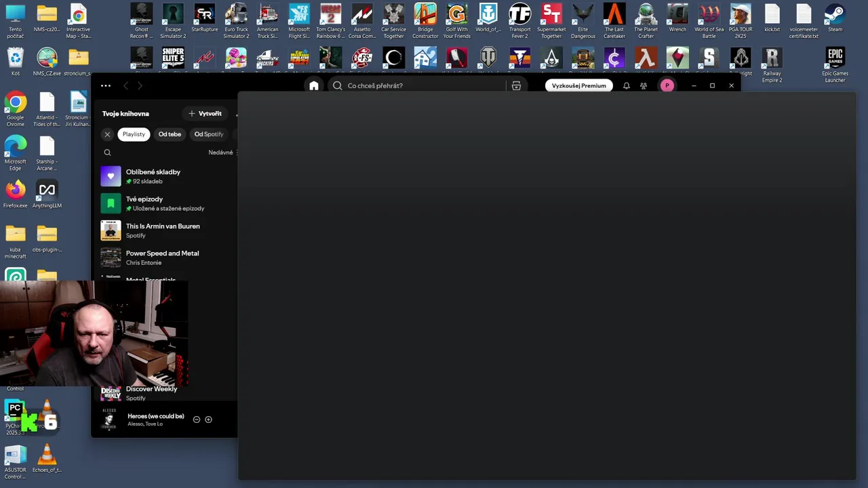Screen dimensions: 868x488
Task: Add Heroes song with plus icon
Action: 208,420
